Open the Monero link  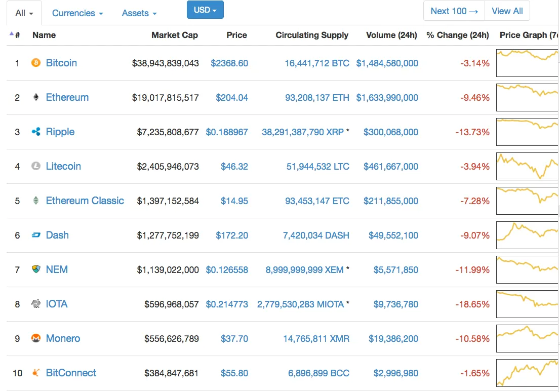(63, 338)
